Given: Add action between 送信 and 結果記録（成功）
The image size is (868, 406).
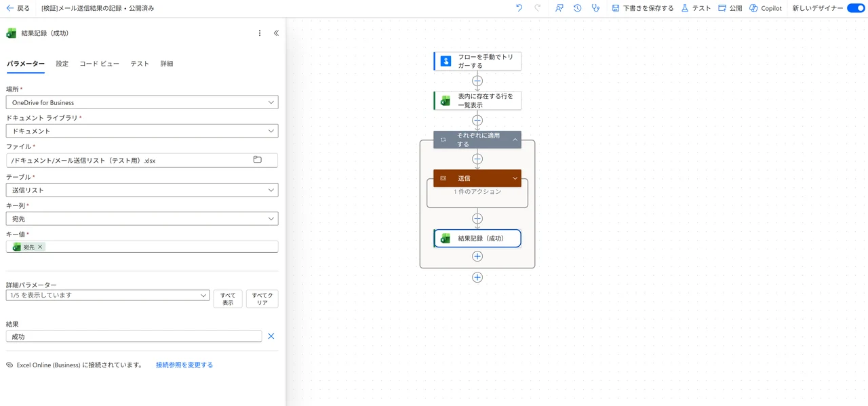Looking at the screenshot, I should tap(477, 219).
